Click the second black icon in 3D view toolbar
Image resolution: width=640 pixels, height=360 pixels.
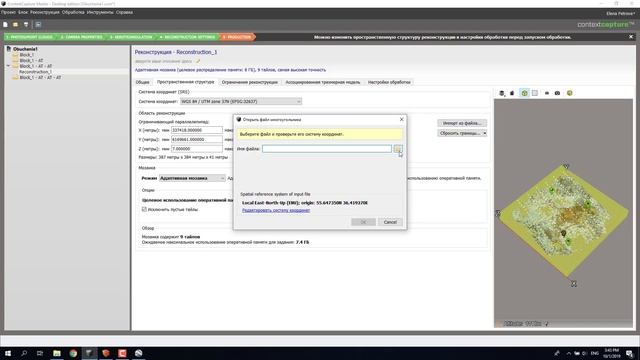[x=512, y=93]
